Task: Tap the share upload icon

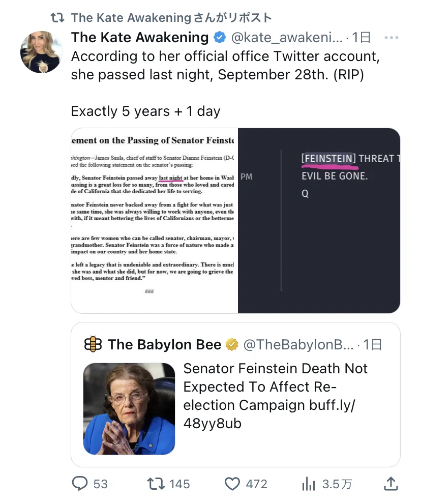Action: [x=391, y=484]
